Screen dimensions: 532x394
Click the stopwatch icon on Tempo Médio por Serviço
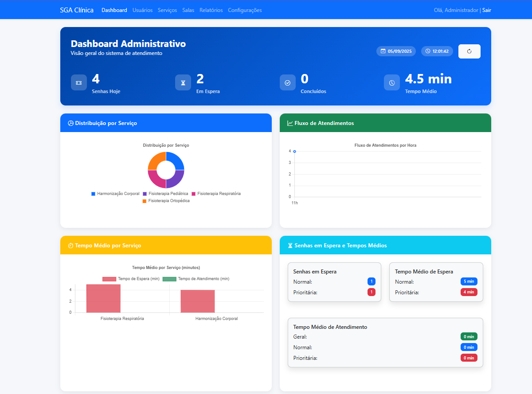[x=71, y=245]
